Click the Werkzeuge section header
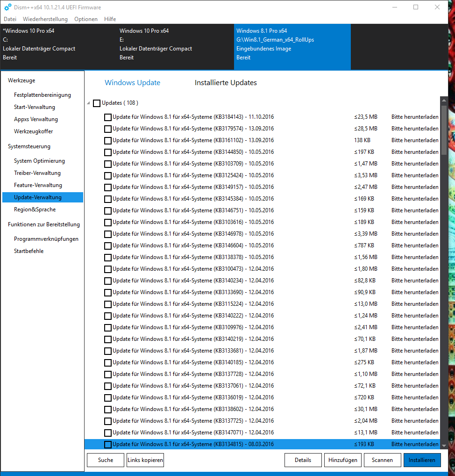 tap(21, 80)
